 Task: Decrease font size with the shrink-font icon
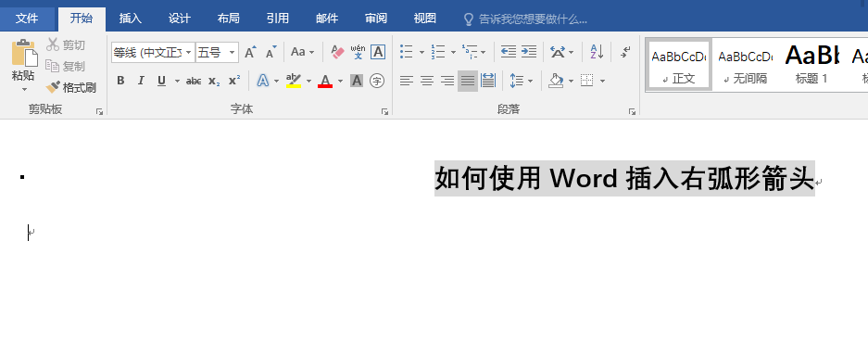(x=270, y=53)
